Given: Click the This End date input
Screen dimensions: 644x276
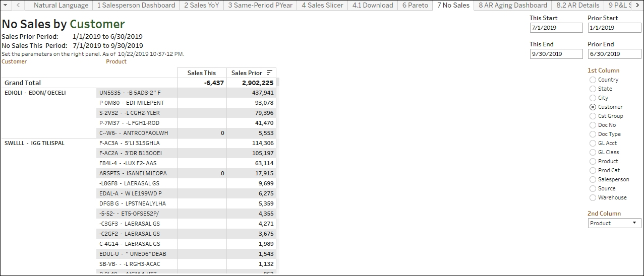Looking at the screenshot, I should point(556,54).
